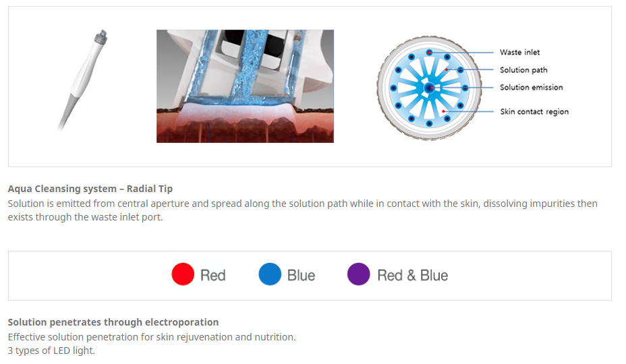Click the Waste inlet label
This screenshot has width=626, height=364.
(519, 53)
